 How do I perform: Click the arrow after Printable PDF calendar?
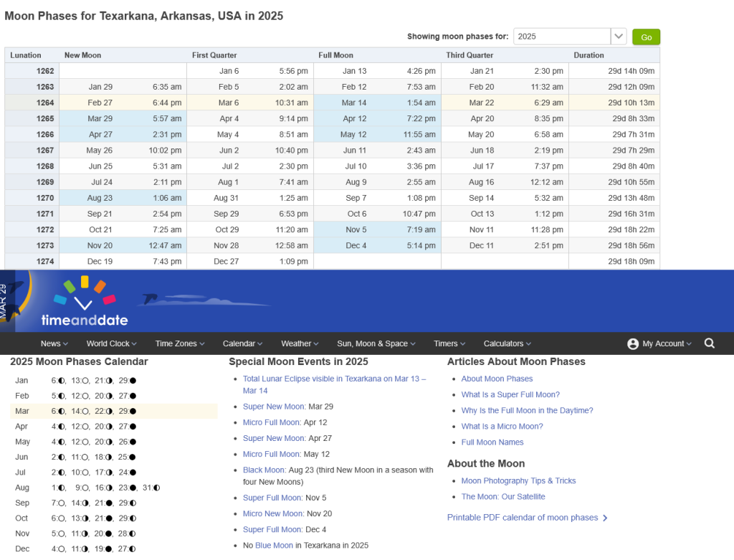606,518
